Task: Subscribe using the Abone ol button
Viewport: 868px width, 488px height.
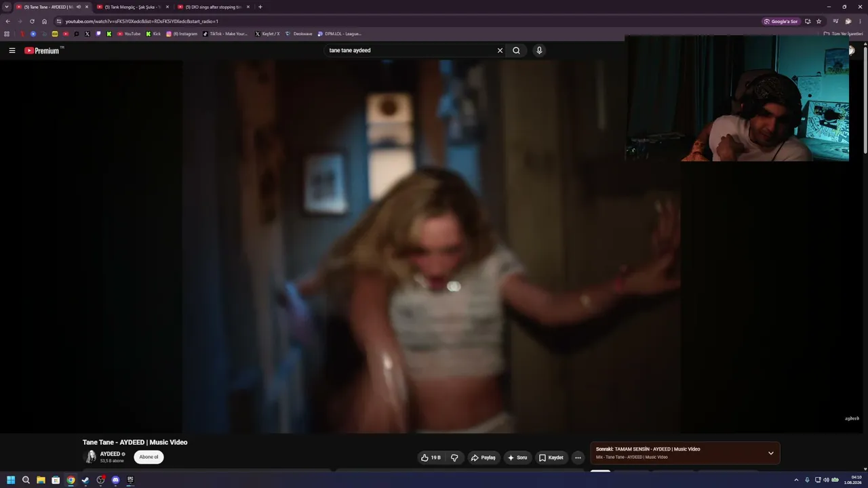Action: [149, 457]
